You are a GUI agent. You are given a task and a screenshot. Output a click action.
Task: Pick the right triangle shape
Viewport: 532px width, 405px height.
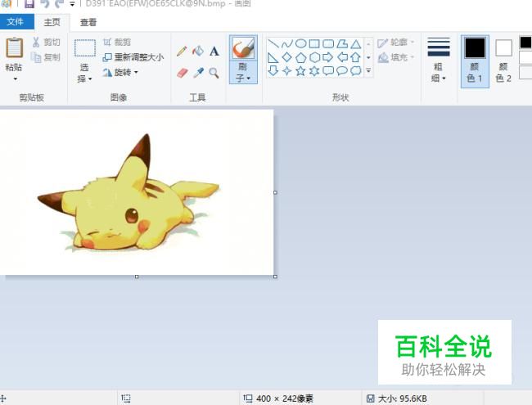[x=273, y=57]
